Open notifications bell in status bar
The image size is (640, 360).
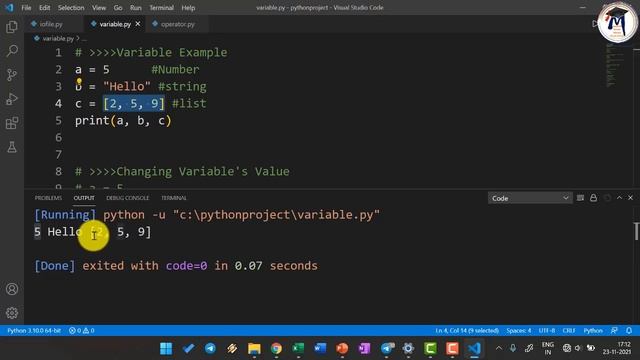(629, 331)
